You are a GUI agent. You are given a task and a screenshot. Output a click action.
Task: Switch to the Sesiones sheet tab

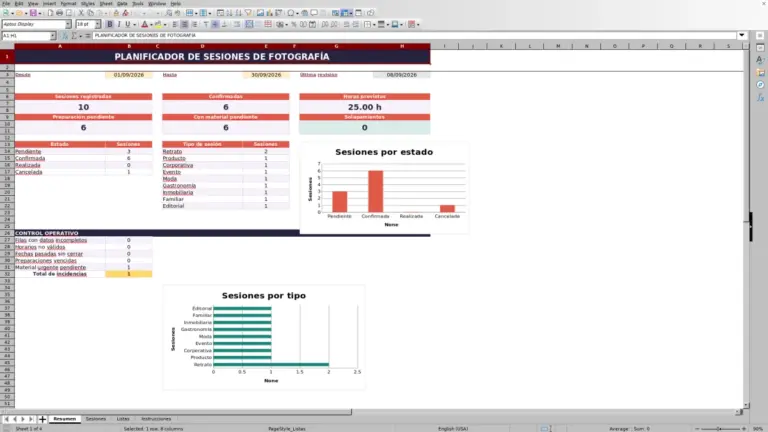96,419
